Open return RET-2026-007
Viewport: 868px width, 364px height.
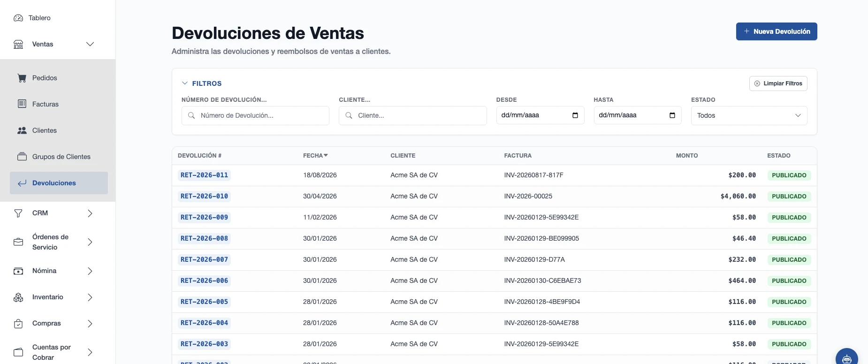(x=204, y=259)
